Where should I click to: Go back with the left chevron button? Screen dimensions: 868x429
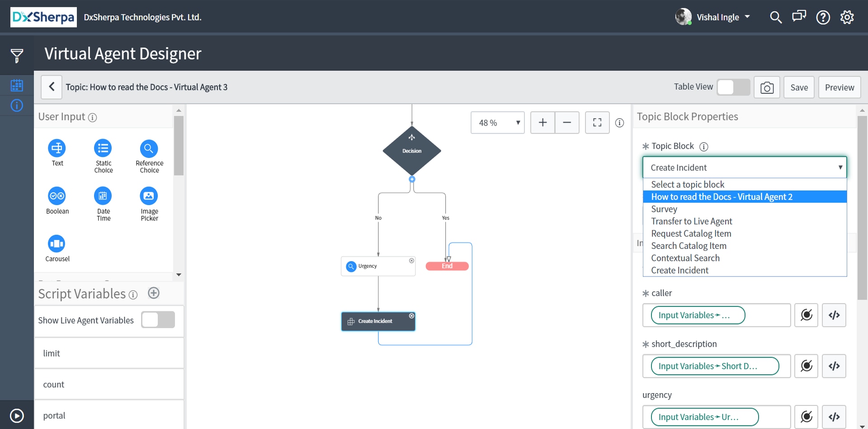tap(52, 87)
